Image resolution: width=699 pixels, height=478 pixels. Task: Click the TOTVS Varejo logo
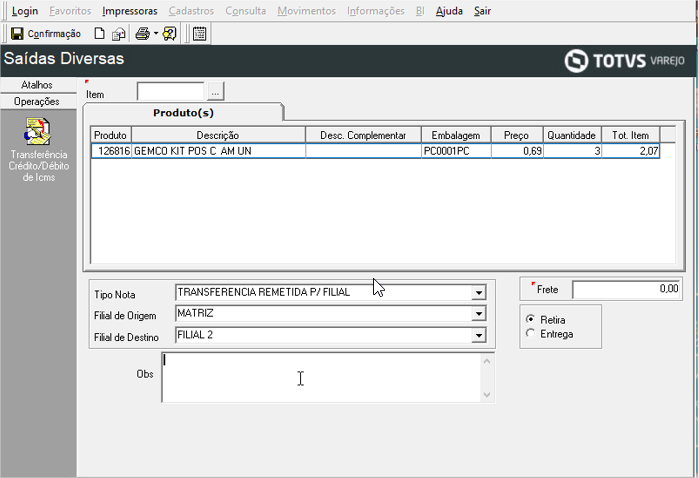coord(625,60)
